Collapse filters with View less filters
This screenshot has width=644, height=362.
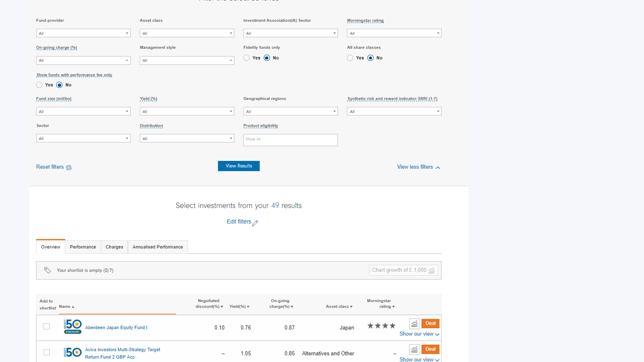click(x=418, y=167)
